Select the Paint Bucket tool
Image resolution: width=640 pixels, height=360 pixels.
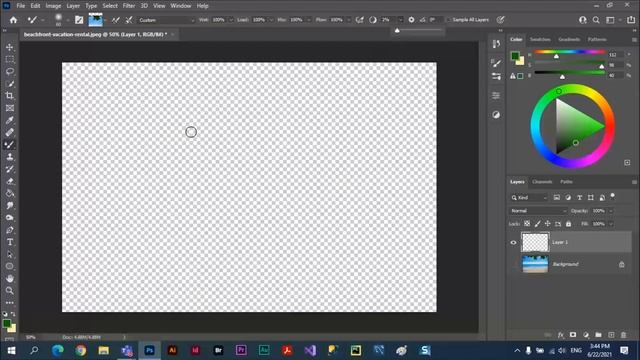click(10, 193)
